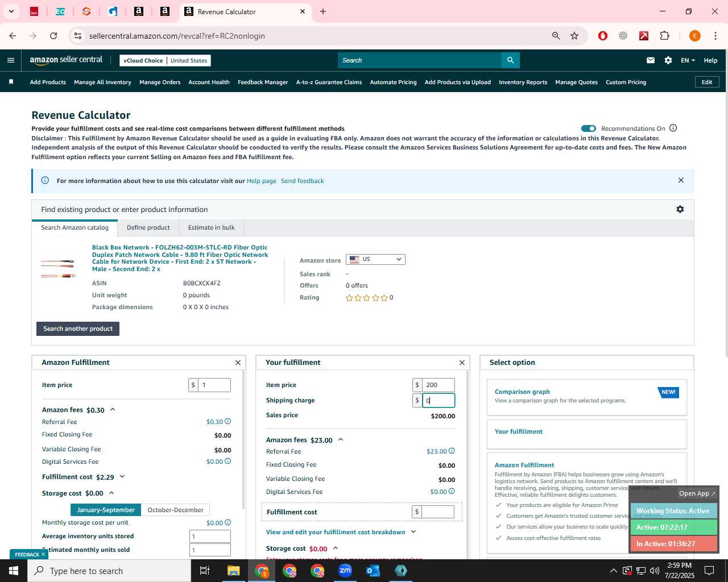Click info icon beside Your fulfillment Digital Services Fee
Viewport: 728px width, 582px height.
[x=452, y=491]
